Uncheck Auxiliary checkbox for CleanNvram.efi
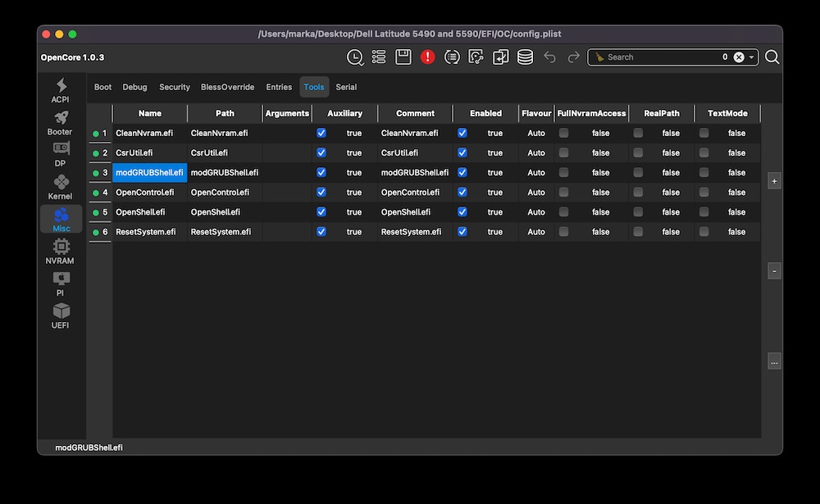The height and width of the screenshot is (504, 820). 321,133
